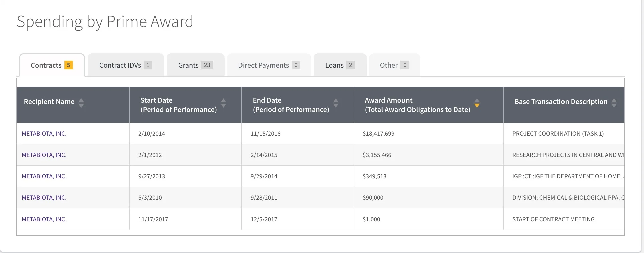Click PROJECT COORDINATION (TASK 1) description

tap(558, 134)
